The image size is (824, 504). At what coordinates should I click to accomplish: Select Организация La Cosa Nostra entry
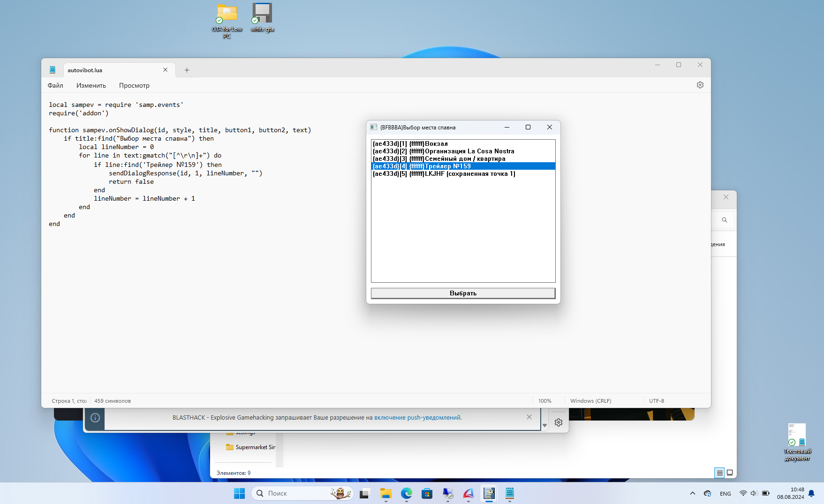469,151
